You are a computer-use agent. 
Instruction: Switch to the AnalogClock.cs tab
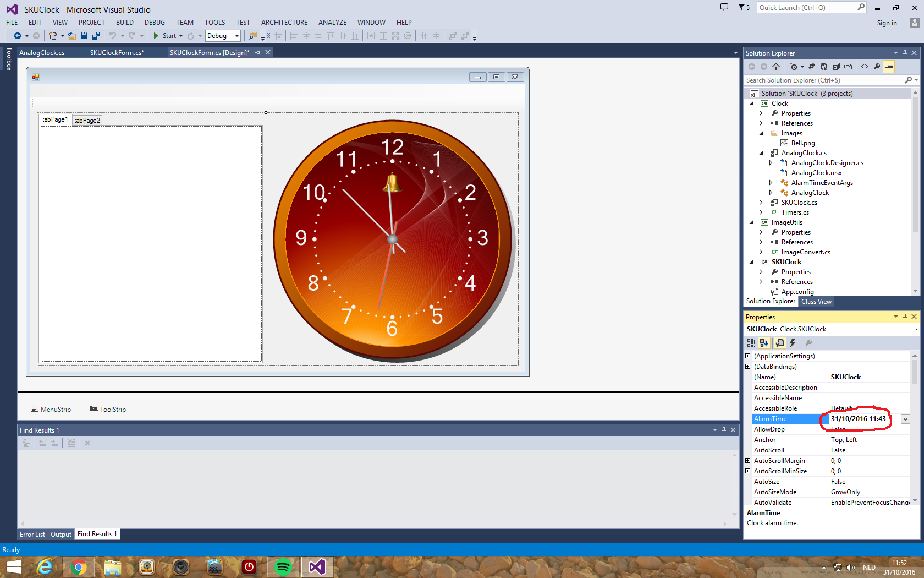(x=42, y=53)
